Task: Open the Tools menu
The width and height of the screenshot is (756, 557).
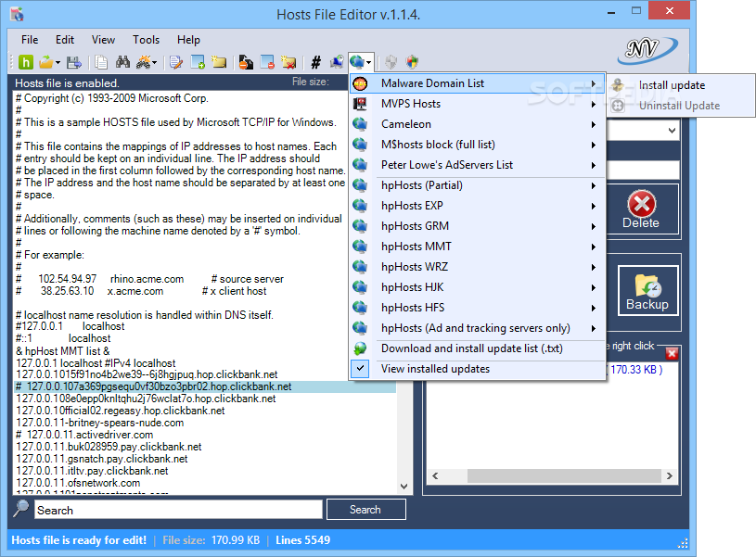Action: [x=146, y=40]
